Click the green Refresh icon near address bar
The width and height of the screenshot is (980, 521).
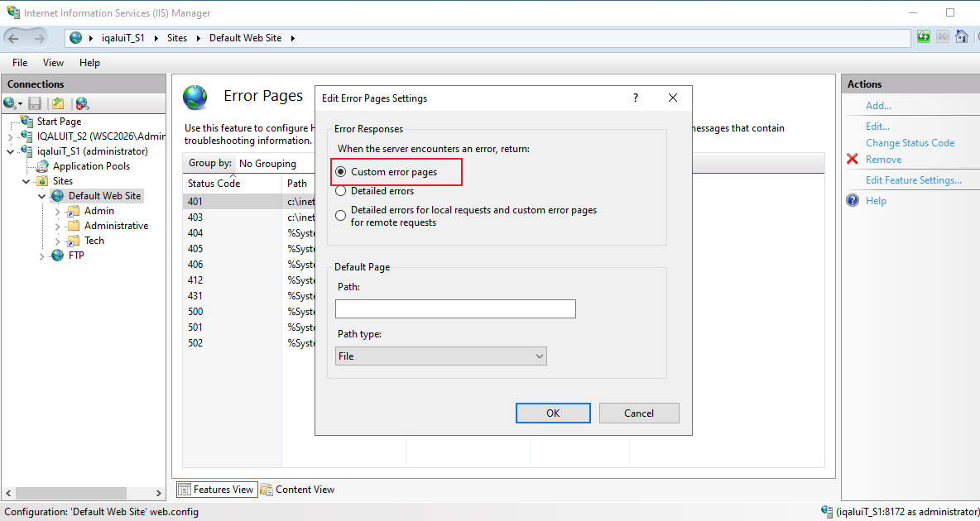click(923, 37)
